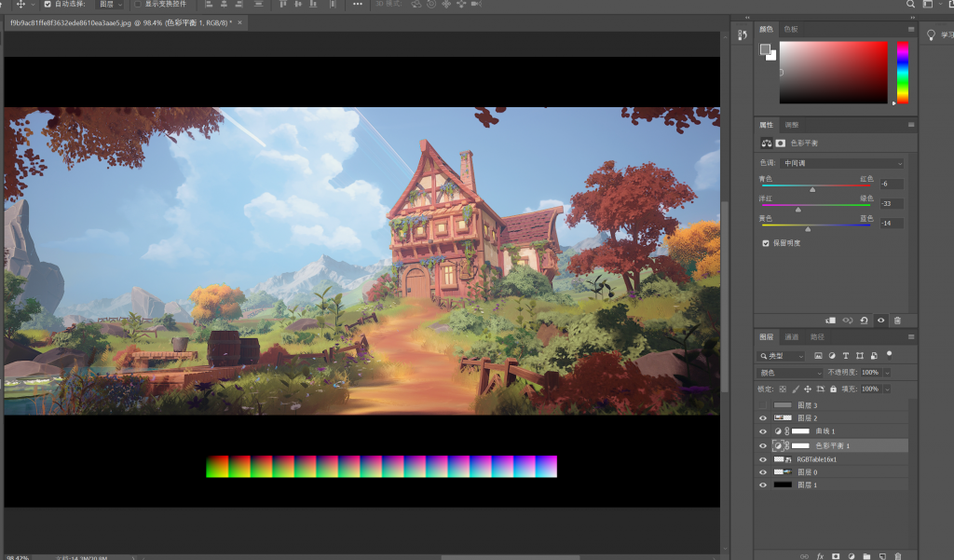Switch to the 调整 adjustments tab
The image size is (954, 560).
coord(792,125)
